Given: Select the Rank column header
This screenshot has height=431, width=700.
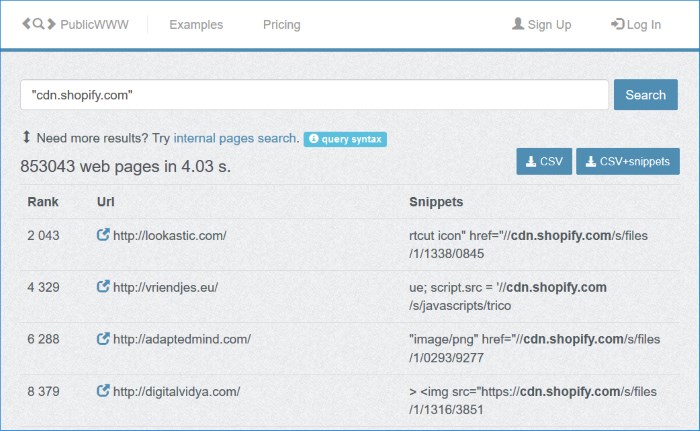Looking at the screenshot, I should (43, 201).
